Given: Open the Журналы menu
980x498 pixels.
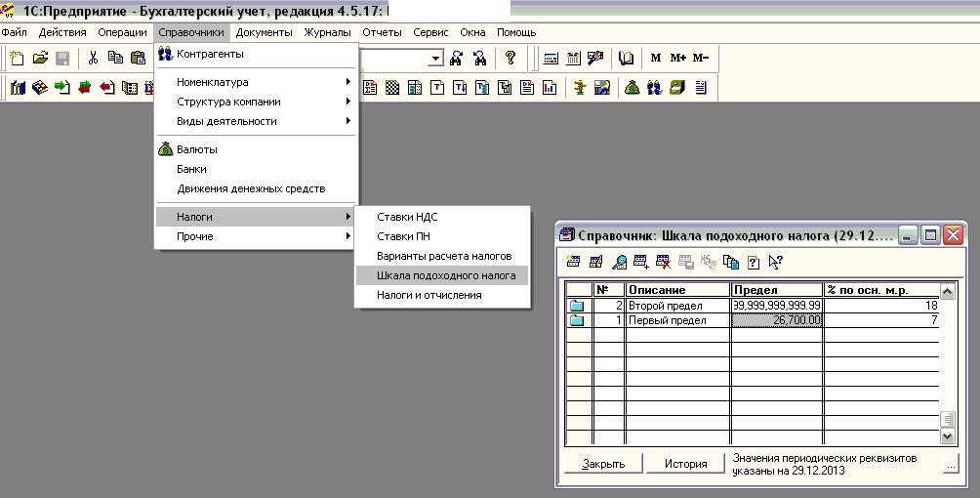Looking at the screenshot, I should click(x=328, y=32).
